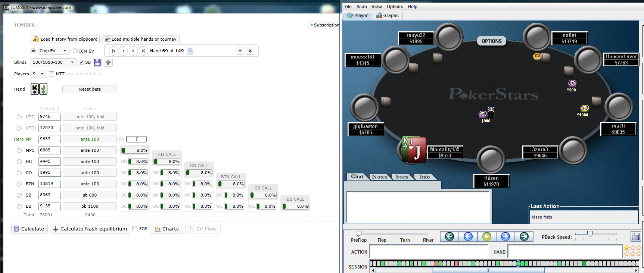The width and height of the screenshot is (644, 273).
Task: Expand the hand list dropdown arrow
Action: point(240,51)
